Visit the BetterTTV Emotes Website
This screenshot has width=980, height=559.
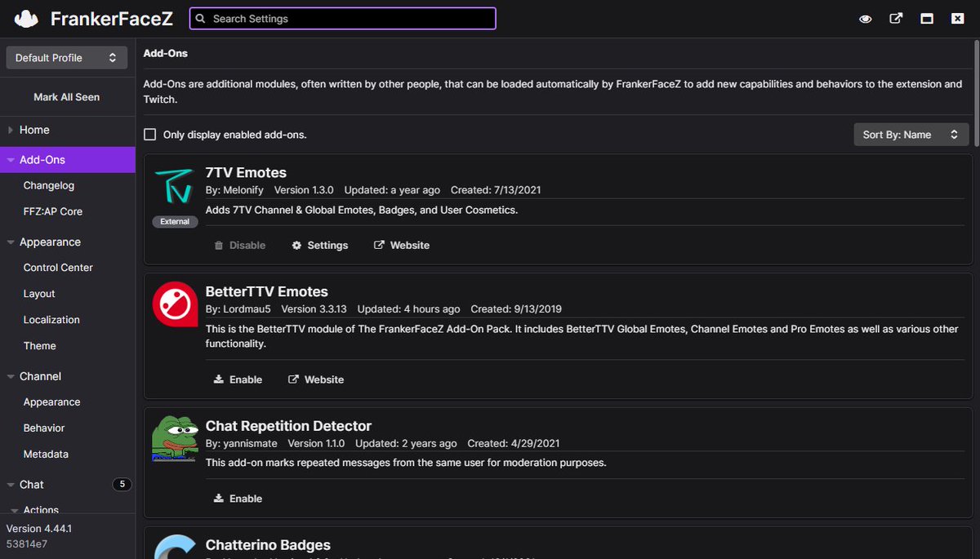(x=316, y=379)
